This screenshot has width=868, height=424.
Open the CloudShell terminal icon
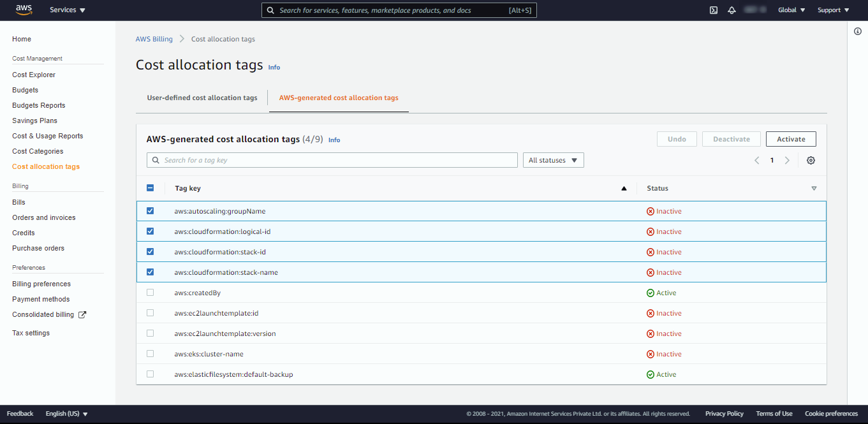(x=714, y=10)
